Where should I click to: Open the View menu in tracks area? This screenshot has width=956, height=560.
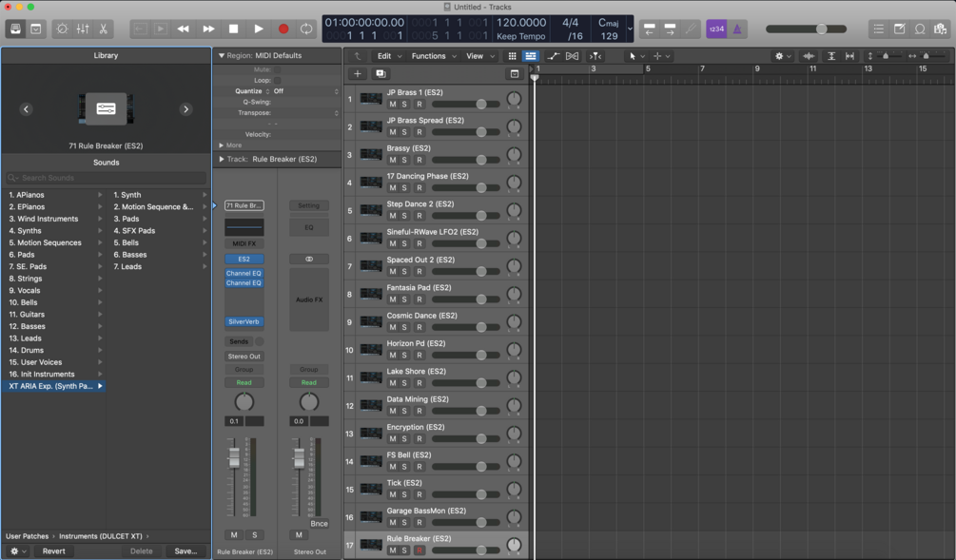pyautogui.click(x=479, y=56)
